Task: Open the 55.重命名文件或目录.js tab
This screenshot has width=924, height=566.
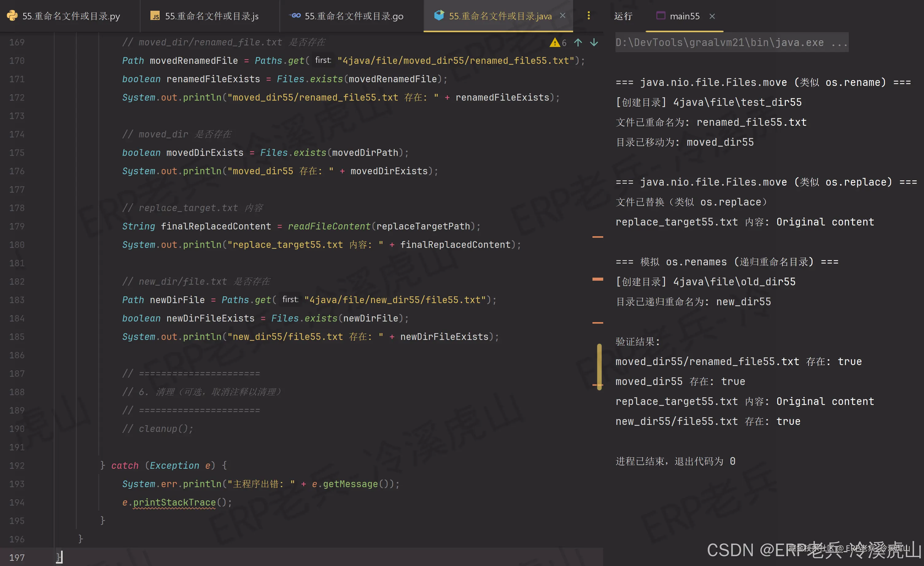Action: (212, 16)
